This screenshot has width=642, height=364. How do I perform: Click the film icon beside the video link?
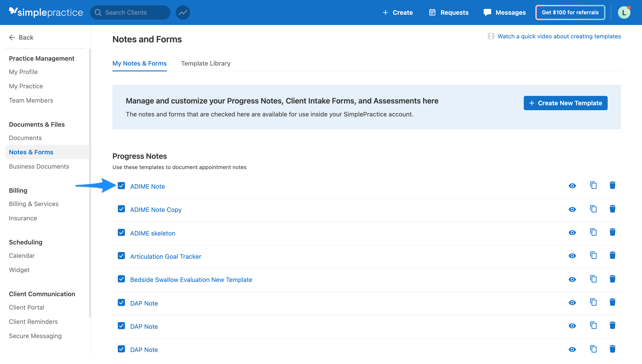pos(491,36)
